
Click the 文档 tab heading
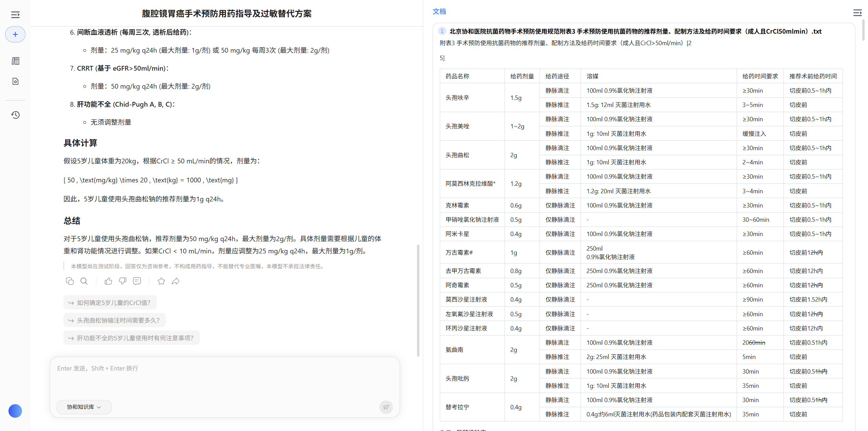pos(439,12)
